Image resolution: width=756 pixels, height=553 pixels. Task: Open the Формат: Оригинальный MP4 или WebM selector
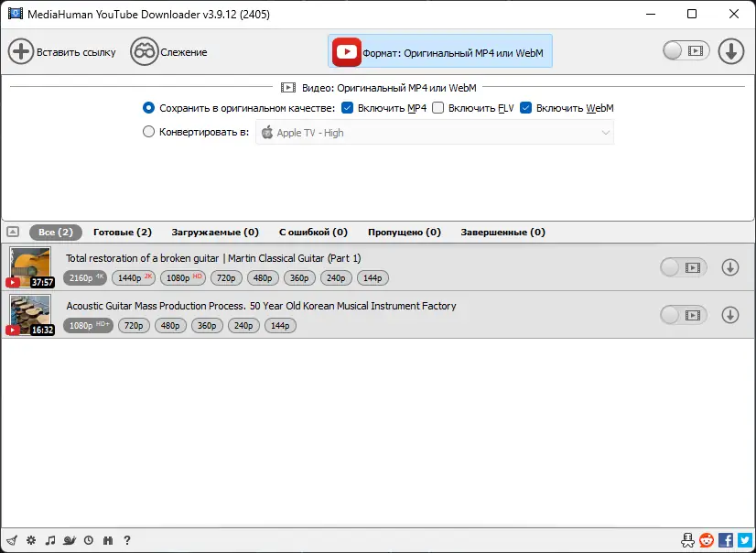click(x=440, y=51)
